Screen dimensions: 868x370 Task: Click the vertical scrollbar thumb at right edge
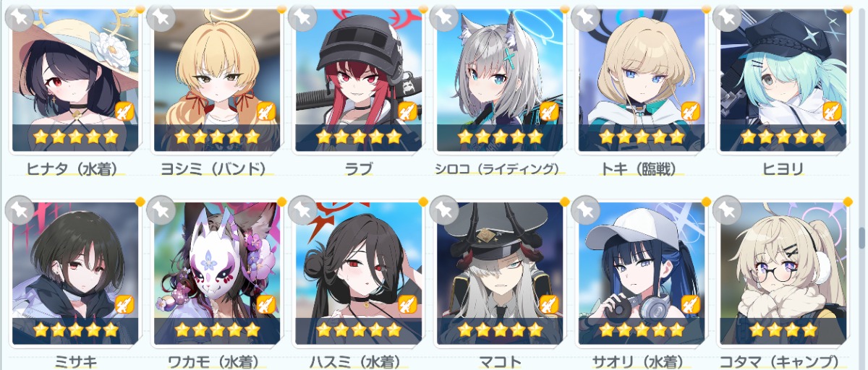point(862,240)
